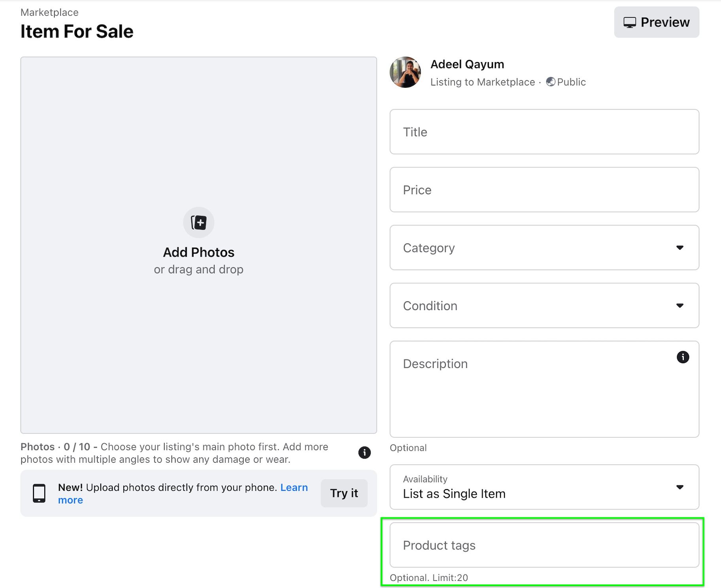Focus the Title input field

pyautogui.click(x=544, y=132)
